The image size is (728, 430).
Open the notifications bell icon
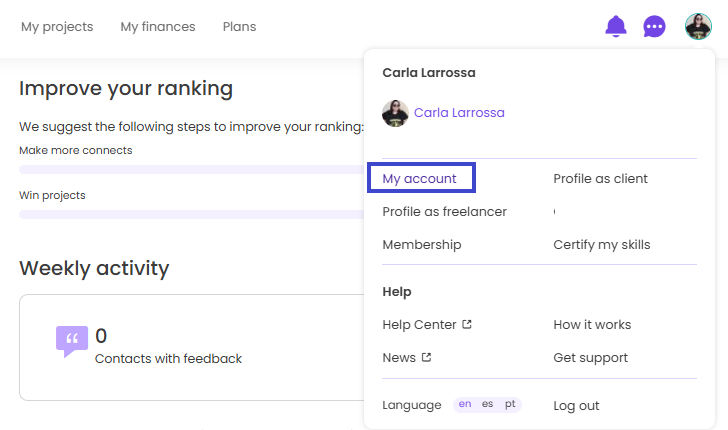pyautogui.click(x=616, y=26)
